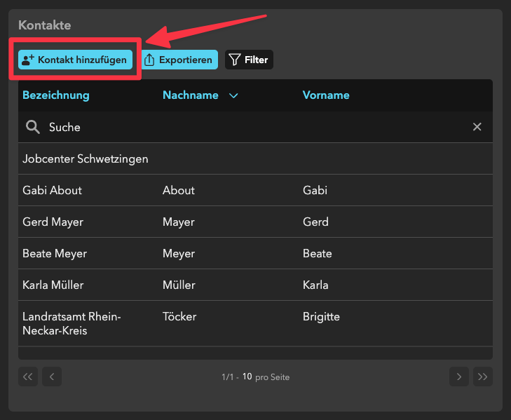Select Landratsamt Rhein-Neckar-Kreis entry
This screenshot has height=420, width=511.
(71, 323)
